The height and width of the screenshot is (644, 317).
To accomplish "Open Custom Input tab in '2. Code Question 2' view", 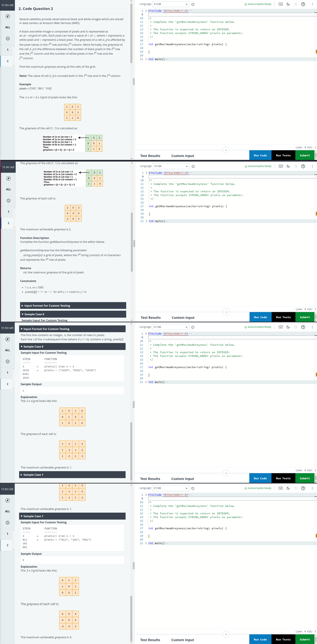I will click(183, 156).
